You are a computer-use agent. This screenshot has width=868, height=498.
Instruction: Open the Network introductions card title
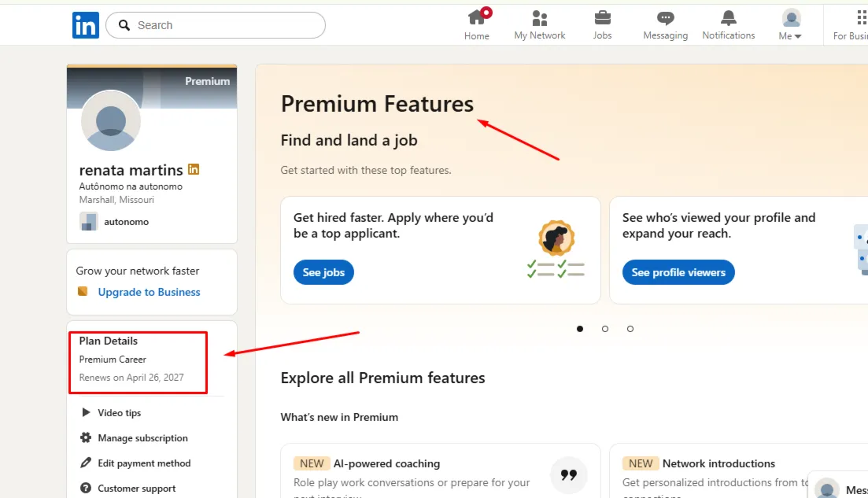click(x=718, y=463)
